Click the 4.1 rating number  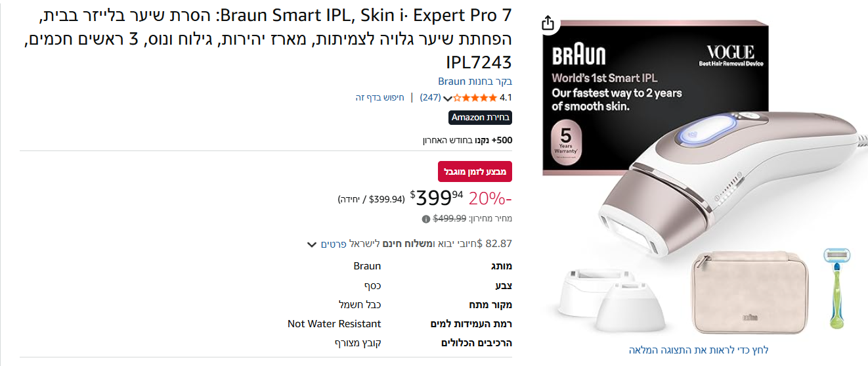[x=506, y=98]
